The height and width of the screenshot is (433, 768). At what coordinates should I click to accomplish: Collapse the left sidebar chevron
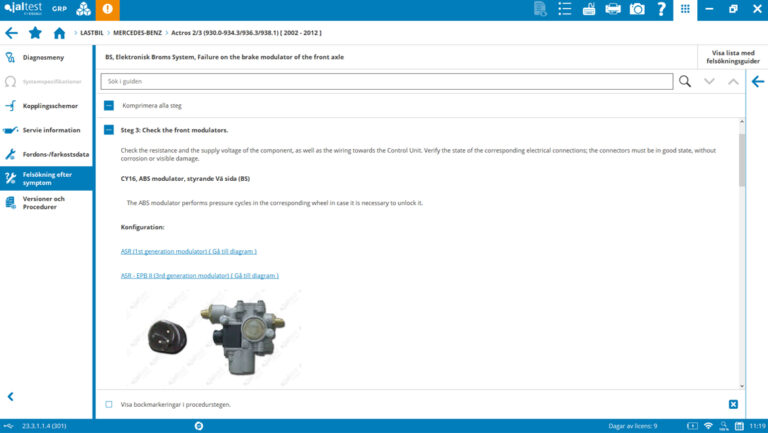click(x=10, y=397)
